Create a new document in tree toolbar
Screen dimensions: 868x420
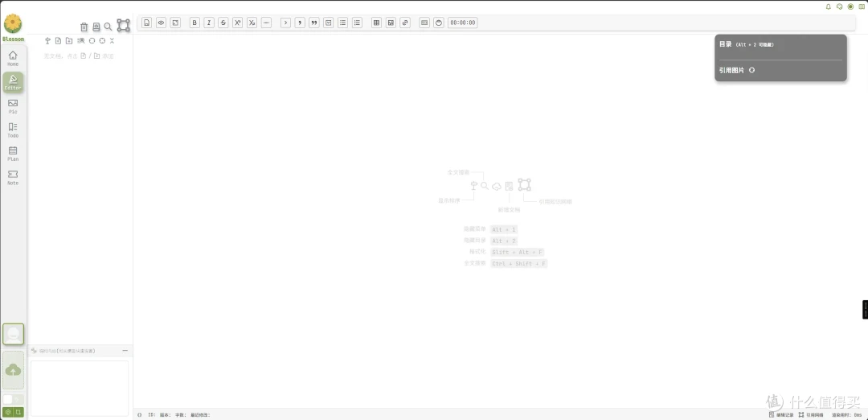[58, 41]
